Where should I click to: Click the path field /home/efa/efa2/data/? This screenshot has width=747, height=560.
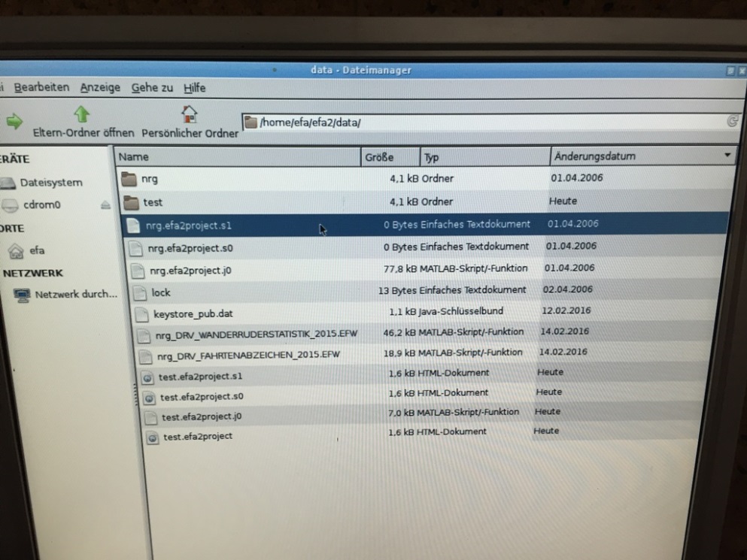point(481,122)
